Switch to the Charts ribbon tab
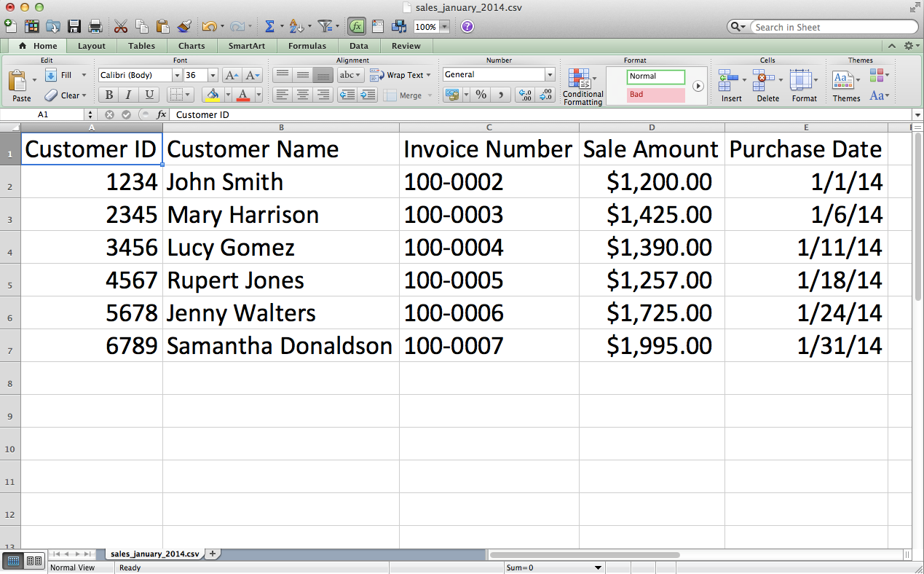This screenshot has height=574, width=924. coord(191,45)
